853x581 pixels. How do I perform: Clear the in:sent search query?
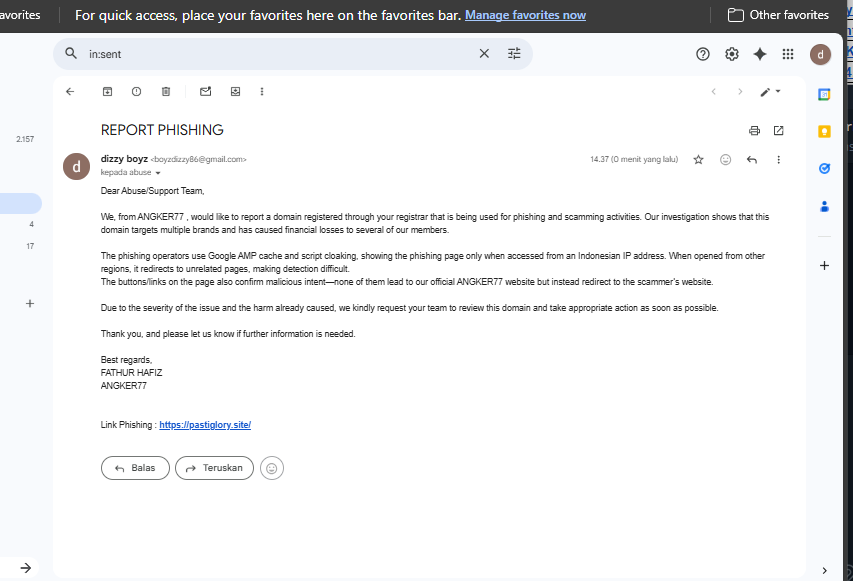[484, 53]
